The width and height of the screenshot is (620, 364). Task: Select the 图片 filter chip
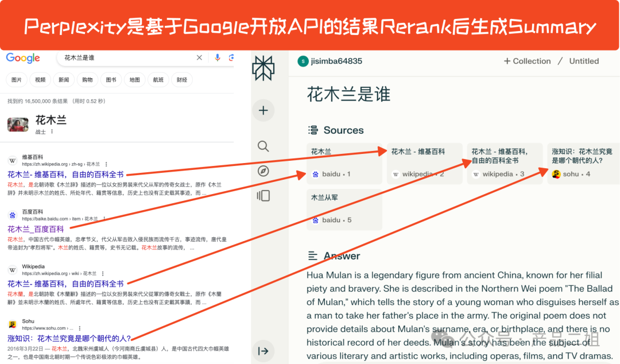(x=17, y=80)
